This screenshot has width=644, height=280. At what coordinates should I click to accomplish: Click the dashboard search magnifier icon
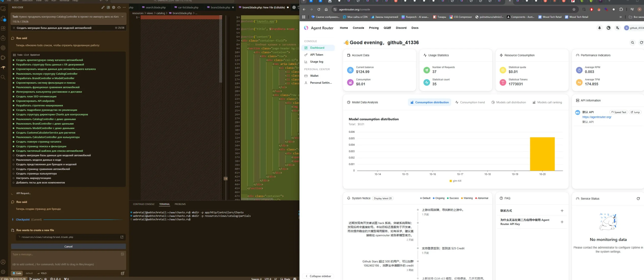[632, 42]
